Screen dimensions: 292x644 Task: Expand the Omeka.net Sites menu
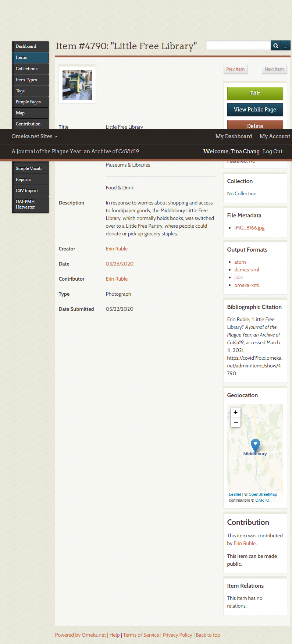pyautogui.click(x=34, y=136)
